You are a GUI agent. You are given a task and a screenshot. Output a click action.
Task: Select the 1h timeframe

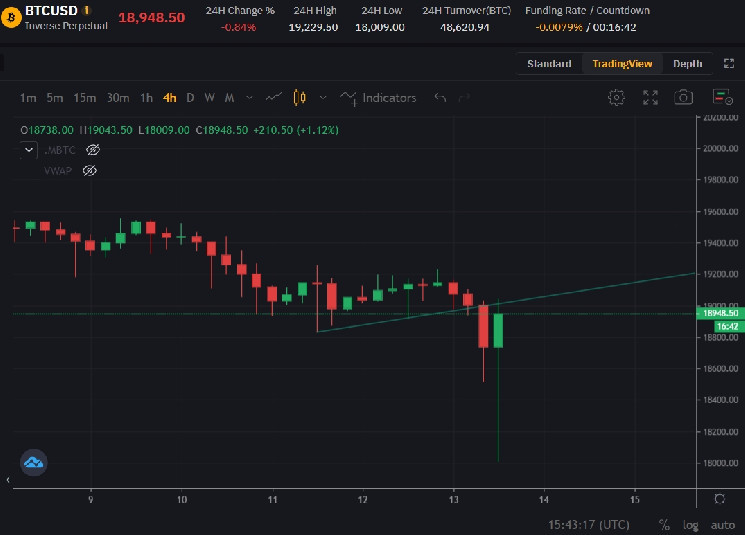click(146, 98)
